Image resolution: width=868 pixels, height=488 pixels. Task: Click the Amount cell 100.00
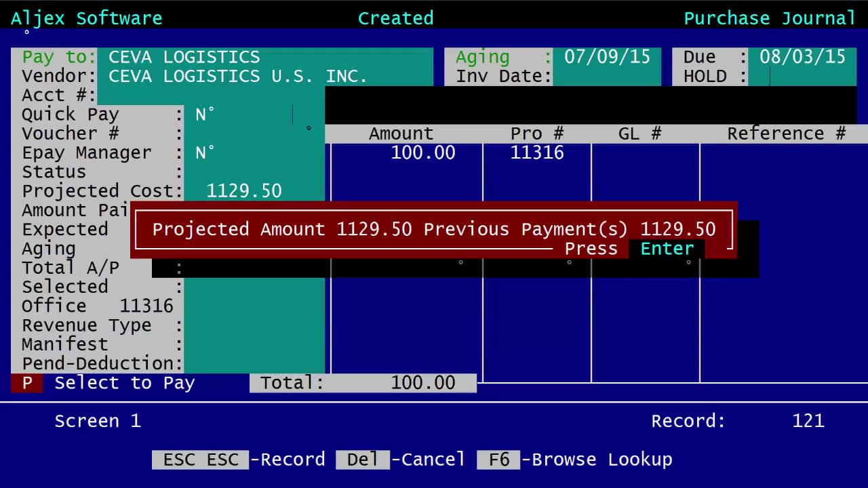(422, 152)
